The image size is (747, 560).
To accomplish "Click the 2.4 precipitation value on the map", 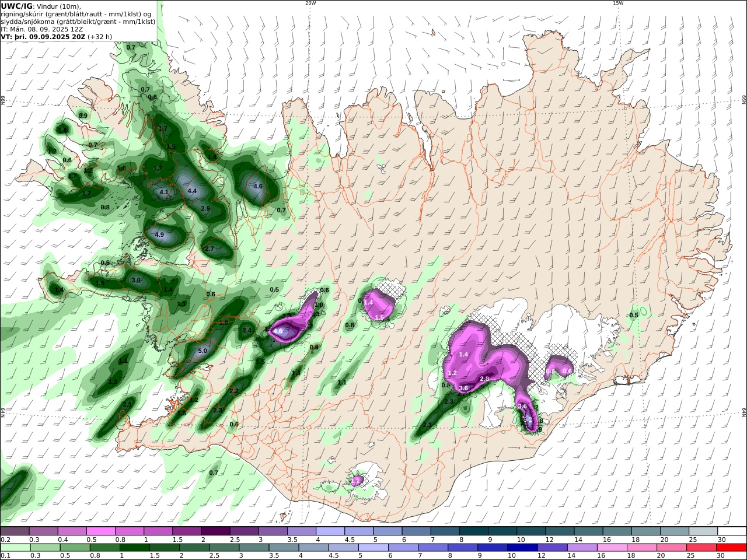I will pyautogui.click(x=247, y=330).
